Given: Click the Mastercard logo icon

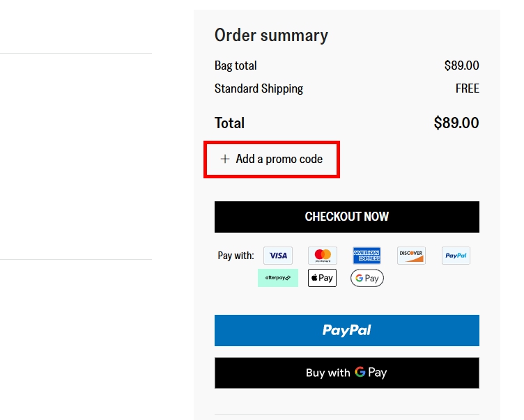Looking at the screenshot, I should point(323,256).
